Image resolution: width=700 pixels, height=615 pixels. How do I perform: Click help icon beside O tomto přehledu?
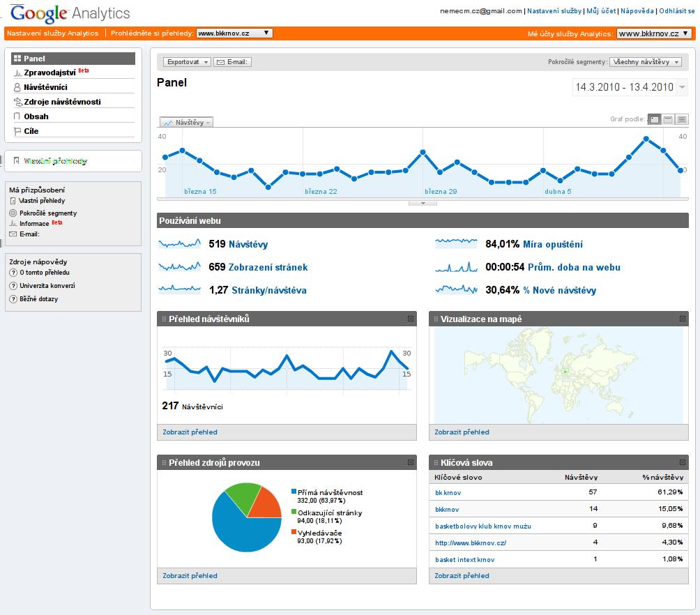[13, 273]
